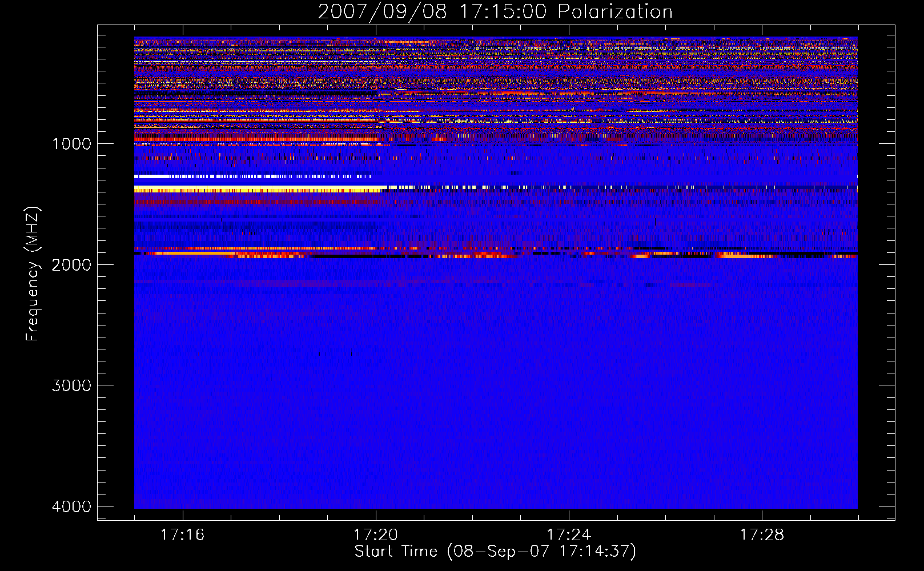Click the plot title '2007/09/08 17:15:00 Polarization'
This screenshot has width=924, height=571.
495,11
